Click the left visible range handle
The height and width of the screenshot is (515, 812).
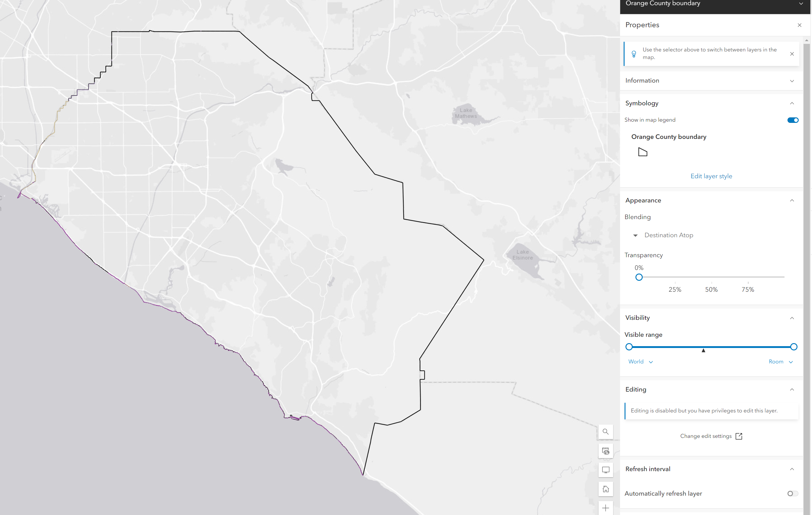pos(628,346)
